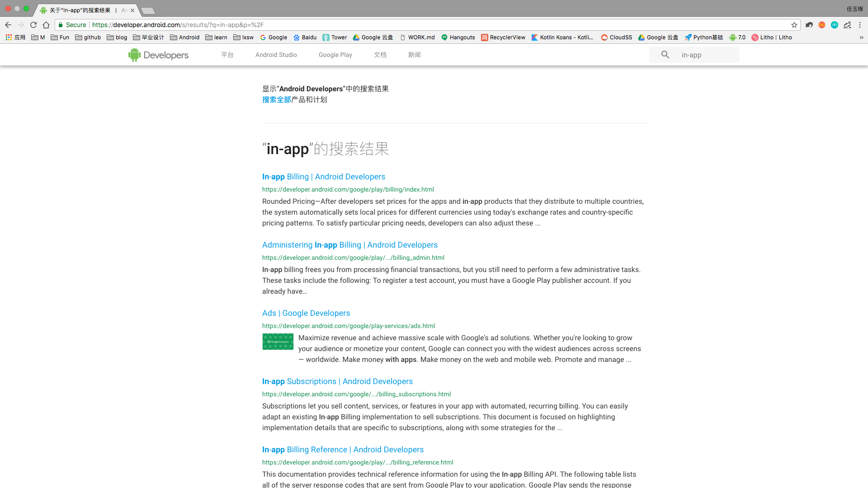Image resolution: width=868 pixels, height=488 pixels.
Task: Click the Android Developers home icon
Action: coord(158,55)
